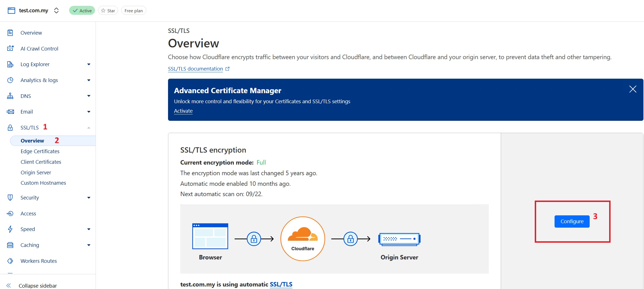Click 'Automatic mode enabled 10 months ago.' text
This screenshot has height=289, width=644.
pos(235,184)
